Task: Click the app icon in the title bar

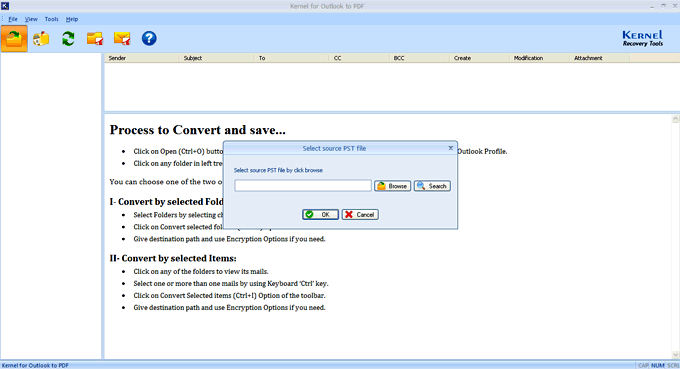Action: click(5, 6)
